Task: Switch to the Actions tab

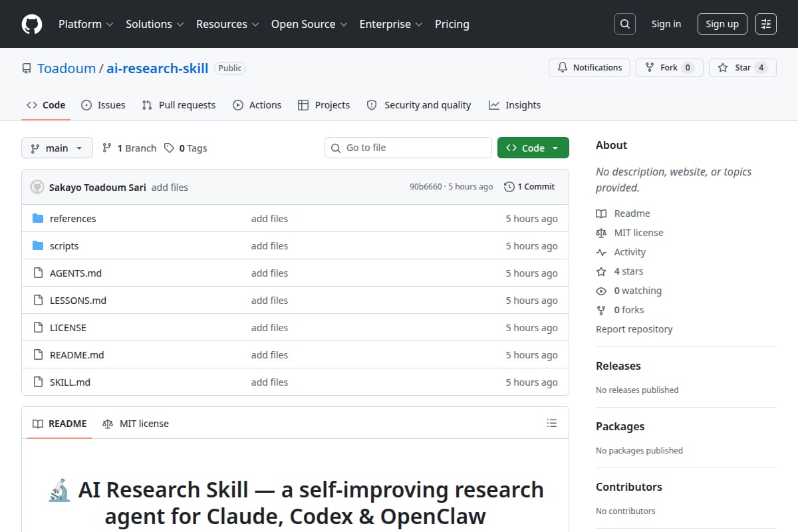Action: [257, 105]
